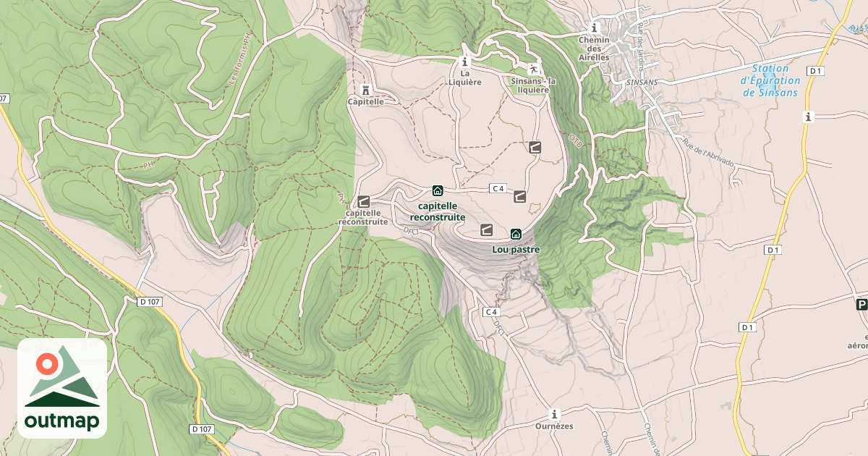Click the Capitelle label text
Viewport: 868px width, 456px height.
366,102
